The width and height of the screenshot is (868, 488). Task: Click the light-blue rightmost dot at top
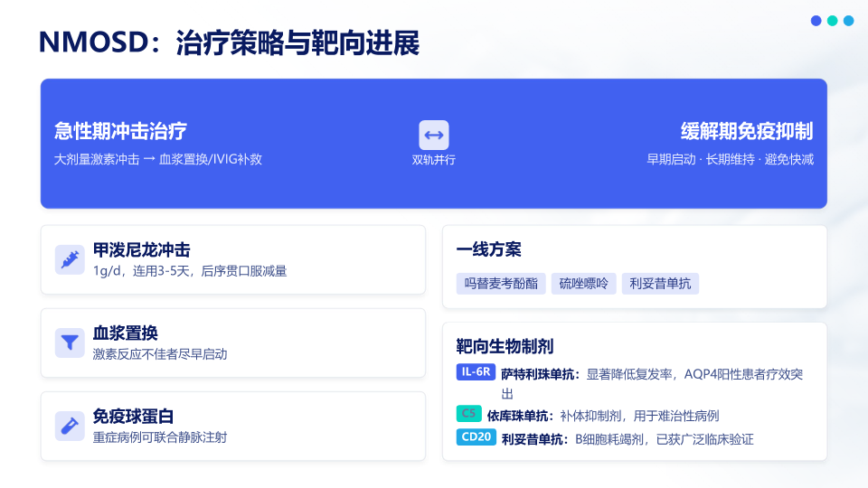(x=849, y=21)
